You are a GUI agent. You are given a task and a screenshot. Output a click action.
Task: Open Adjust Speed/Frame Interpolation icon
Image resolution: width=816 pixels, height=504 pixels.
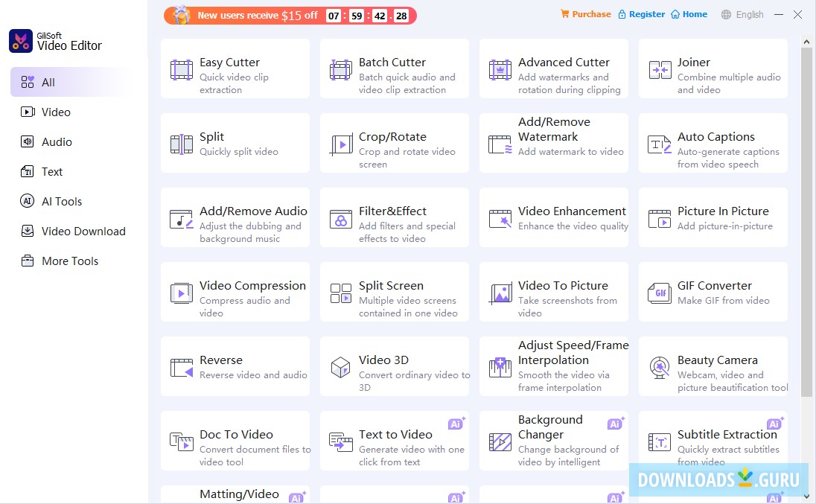(500, 368)
